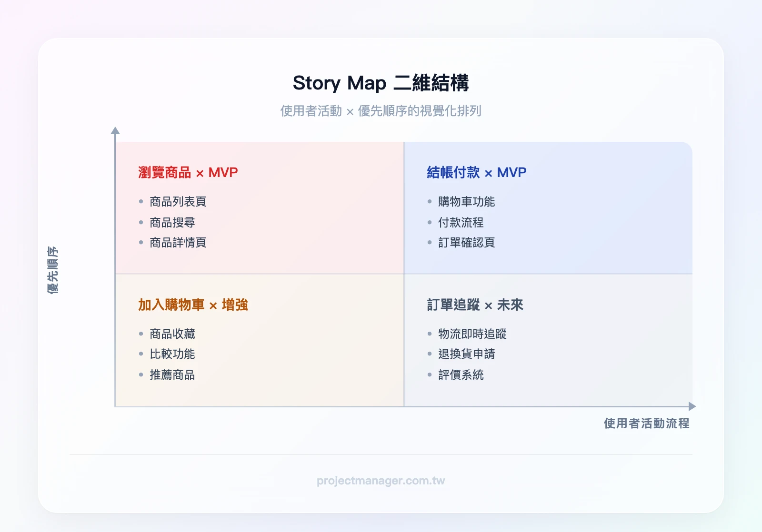Click the 結帳付款 × MVP quadrant header
The image size is (762, 532).
click(x=476, y=172)
